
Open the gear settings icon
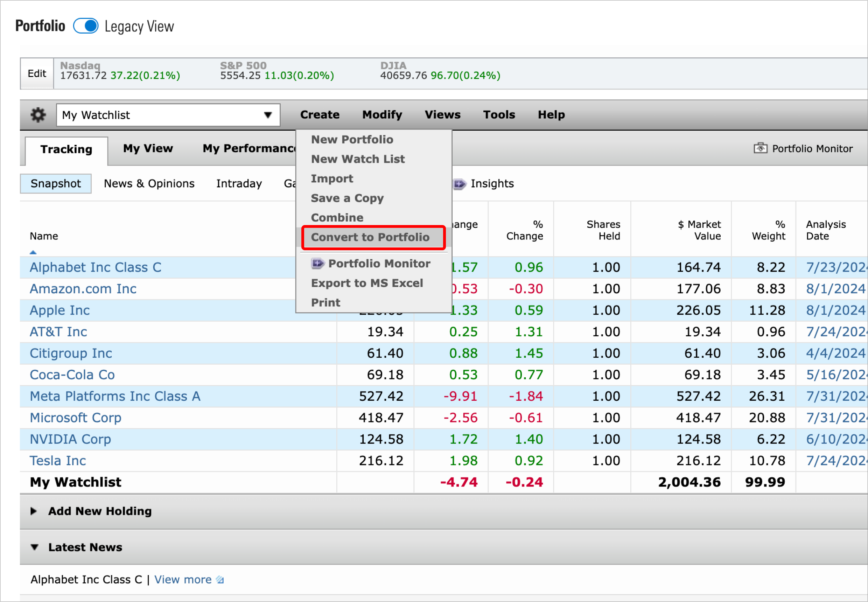pyautogui.click(x=38, y=115)
